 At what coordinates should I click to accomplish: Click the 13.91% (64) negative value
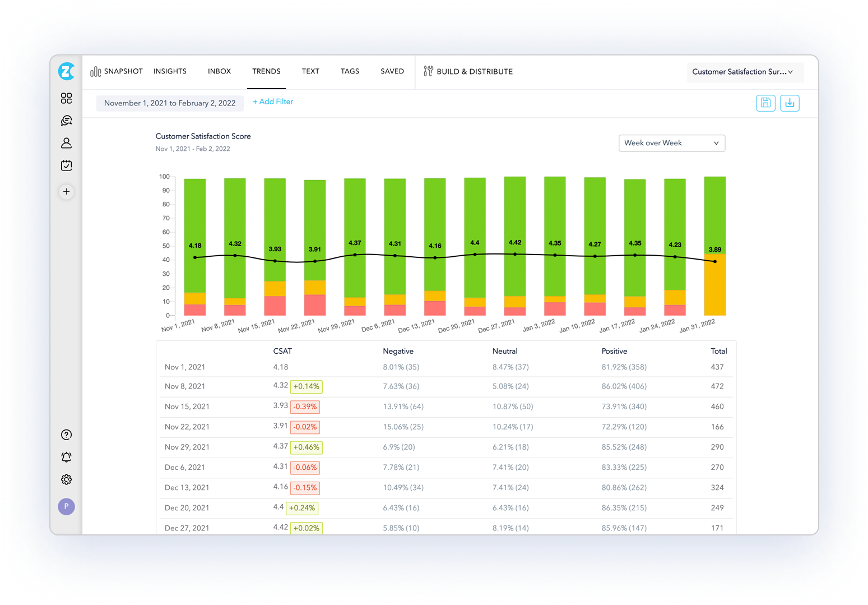403,407
